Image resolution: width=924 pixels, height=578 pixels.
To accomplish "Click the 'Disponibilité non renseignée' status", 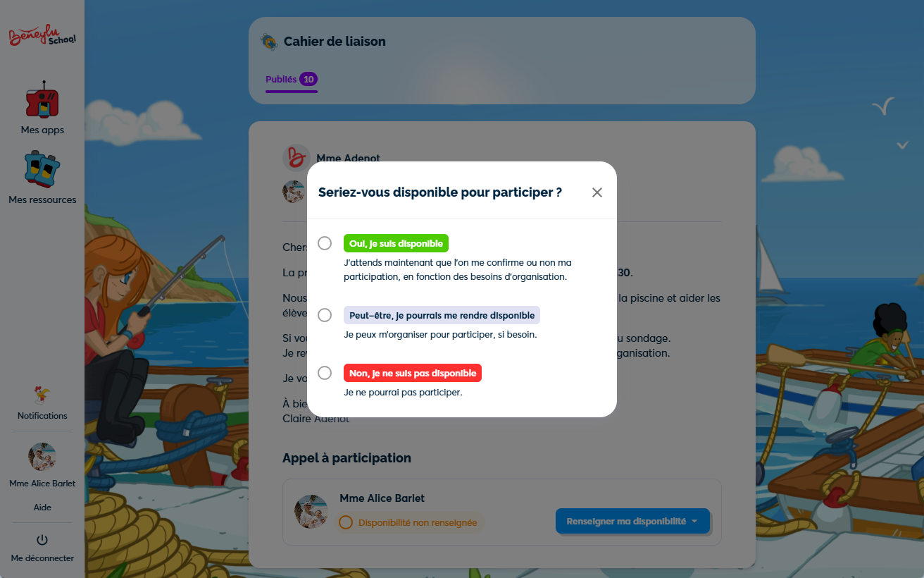I will tap(410, 522).
